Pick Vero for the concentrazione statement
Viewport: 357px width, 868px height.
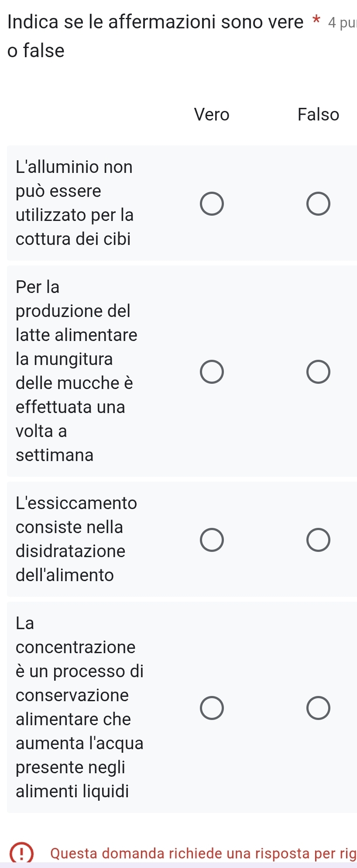tap(212, 708)
